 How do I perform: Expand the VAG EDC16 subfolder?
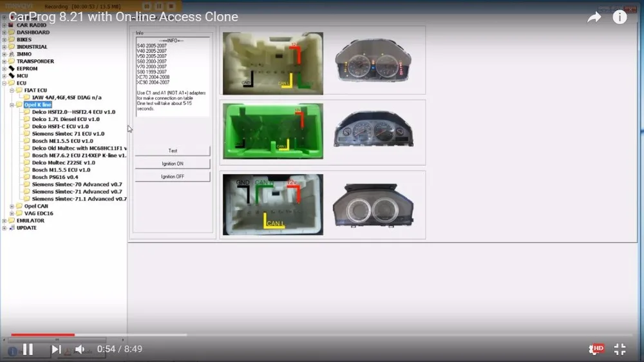(x=12, y=214)
